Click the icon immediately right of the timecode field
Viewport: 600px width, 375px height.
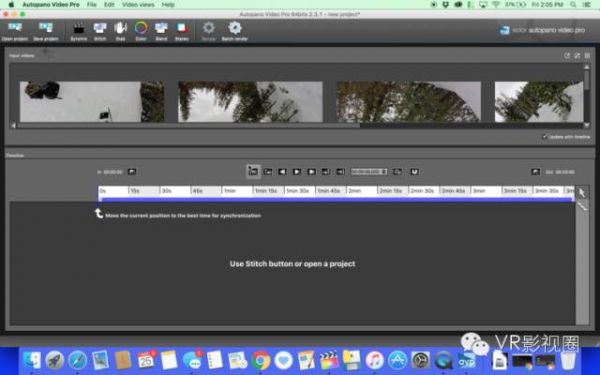[397, 172]
